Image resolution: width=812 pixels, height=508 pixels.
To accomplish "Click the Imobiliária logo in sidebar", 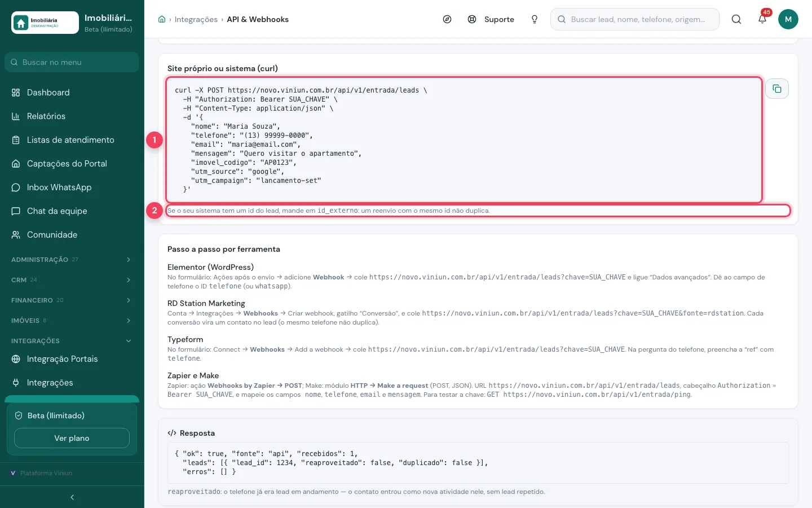I will [45, 23].
